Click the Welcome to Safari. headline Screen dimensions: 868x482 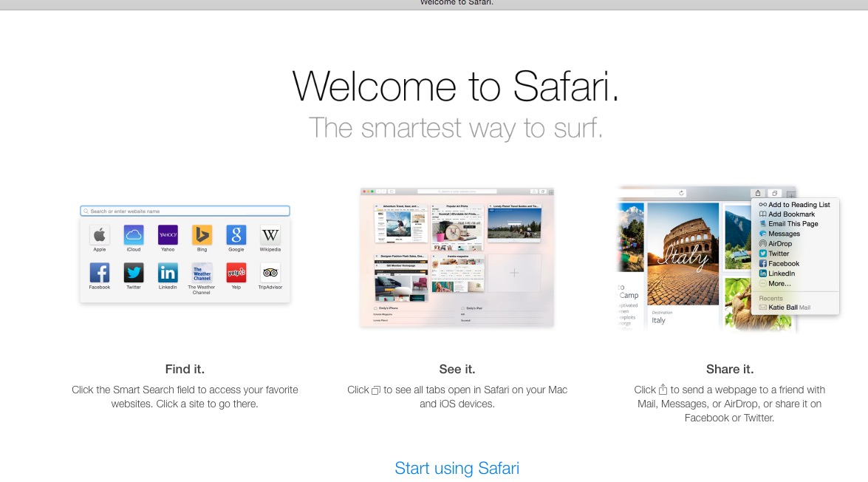[x=455, y=86]
